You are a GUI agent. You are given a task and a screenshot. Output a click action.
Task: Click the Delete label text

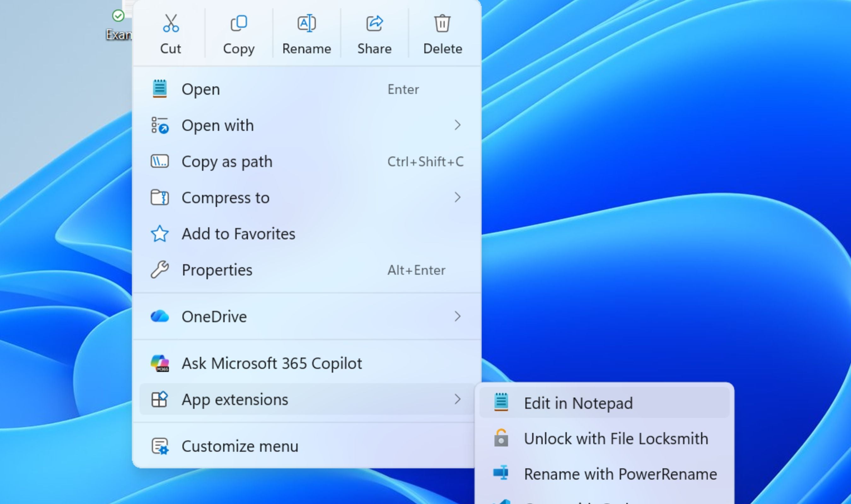[x=443, y=49]
